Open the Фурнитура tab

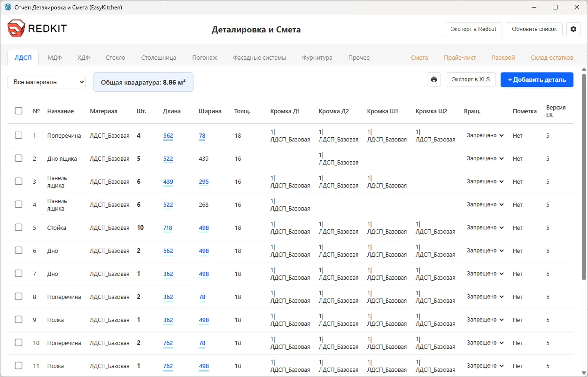tap(317, 57)
